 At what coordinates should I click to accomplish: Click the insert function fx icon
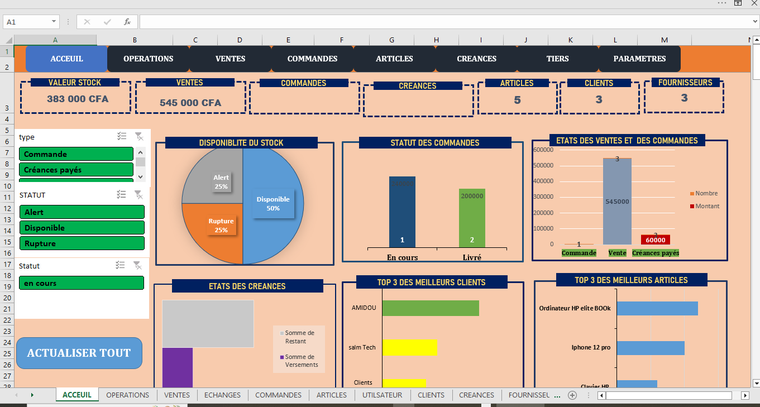(127, 22)
